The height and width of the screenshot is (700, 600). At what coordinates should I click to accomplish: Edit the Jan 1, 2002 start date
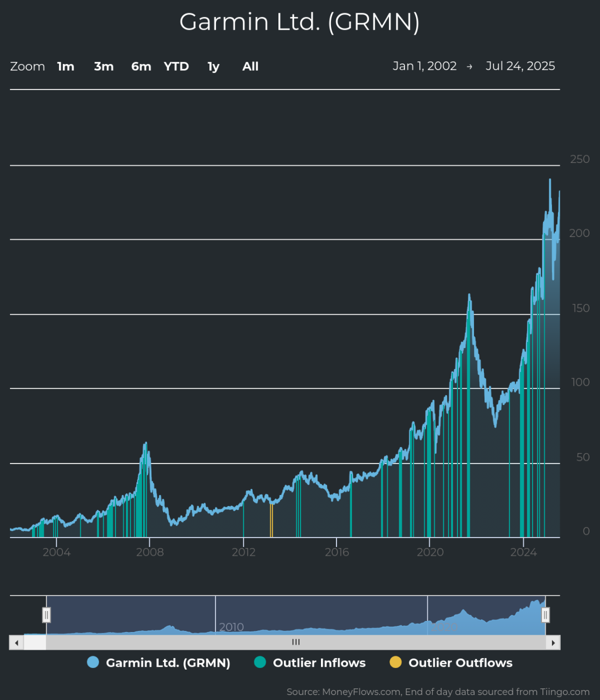(424, 66)
